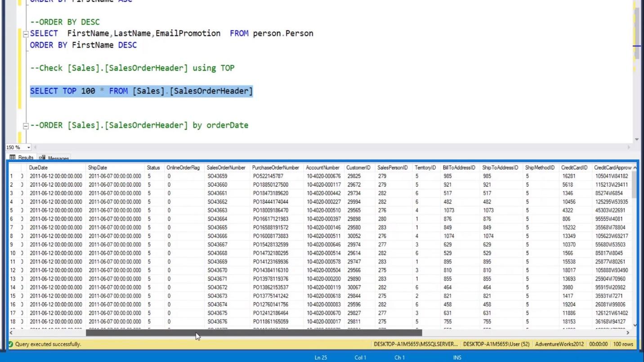The width and height of the screenshot is (644, 362).
Task: Click cell PO14384116310
Action: (277, 270)
